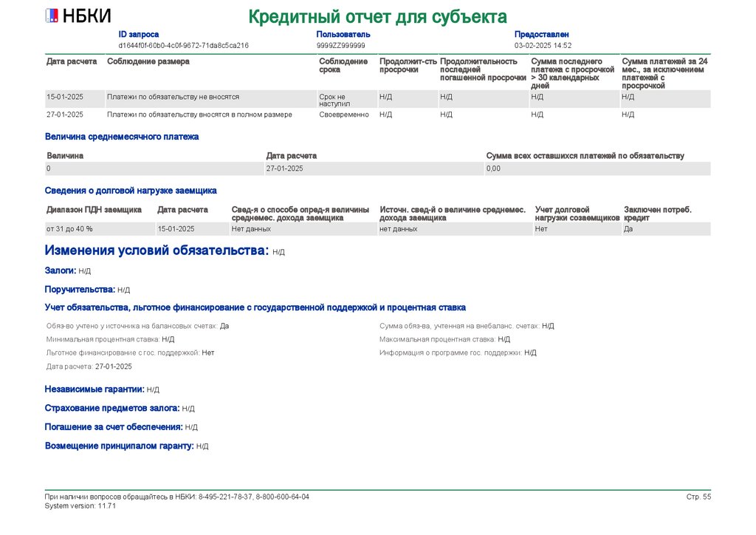Click the 'Соблюдение размера' column header
The image size is (756, 535).
coord(148,62)
